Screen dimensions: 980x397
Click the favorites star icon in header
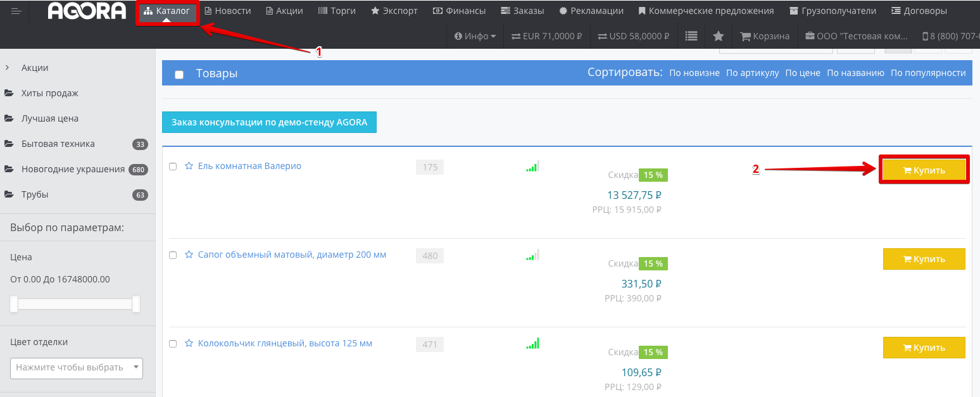tap(718, 36)
